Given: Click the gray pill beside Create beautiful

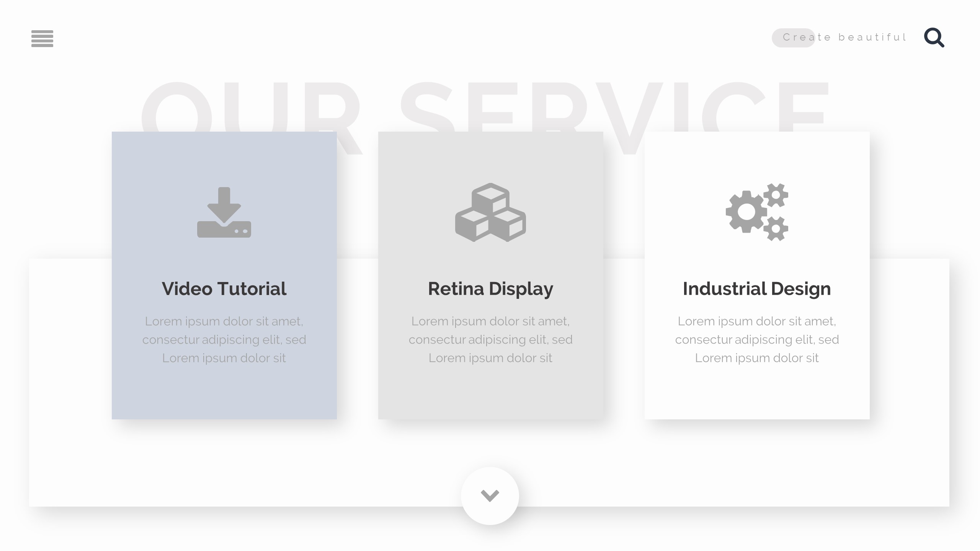Looking at the screenshot, I should [x=779, y=38].
